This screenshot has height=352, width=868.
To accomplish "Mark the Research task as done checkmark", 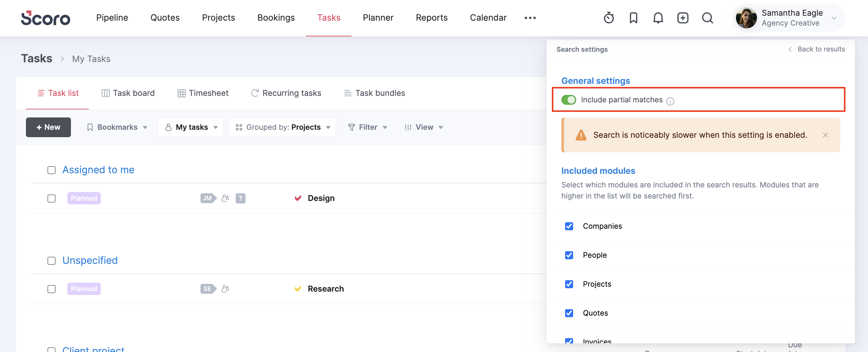I will [x=298, y=289].
